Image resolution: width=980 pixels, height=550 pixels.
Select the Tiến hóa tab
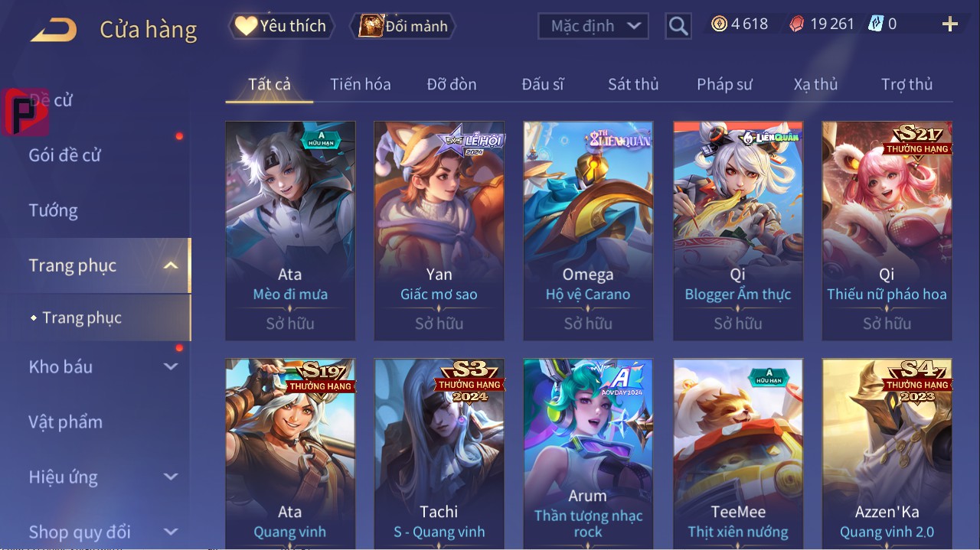pos(361,84)
